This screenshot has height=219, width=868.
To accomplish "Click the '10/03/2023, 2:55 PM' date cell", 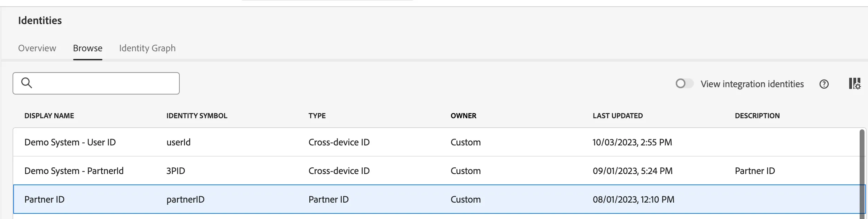I will click(x=632, y=142).
